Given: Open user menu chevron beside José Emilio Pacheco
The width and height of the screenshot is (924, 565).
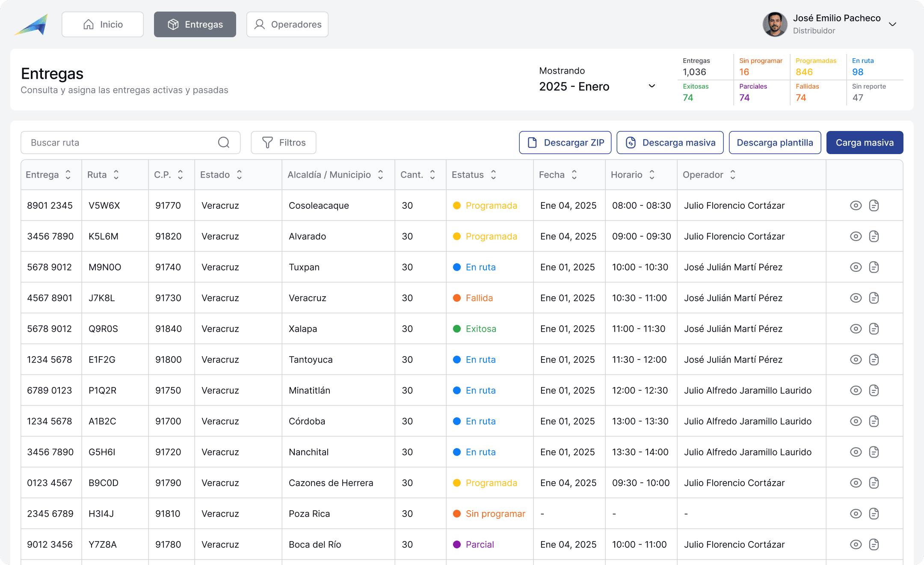Looking at the screenshot, I should (892, 24).
